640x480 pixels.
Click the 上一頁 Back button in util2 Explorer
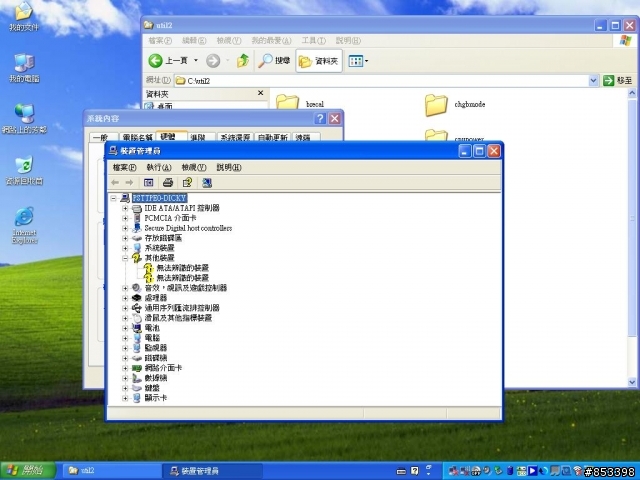pyautogui.click(x=168, y=61)
